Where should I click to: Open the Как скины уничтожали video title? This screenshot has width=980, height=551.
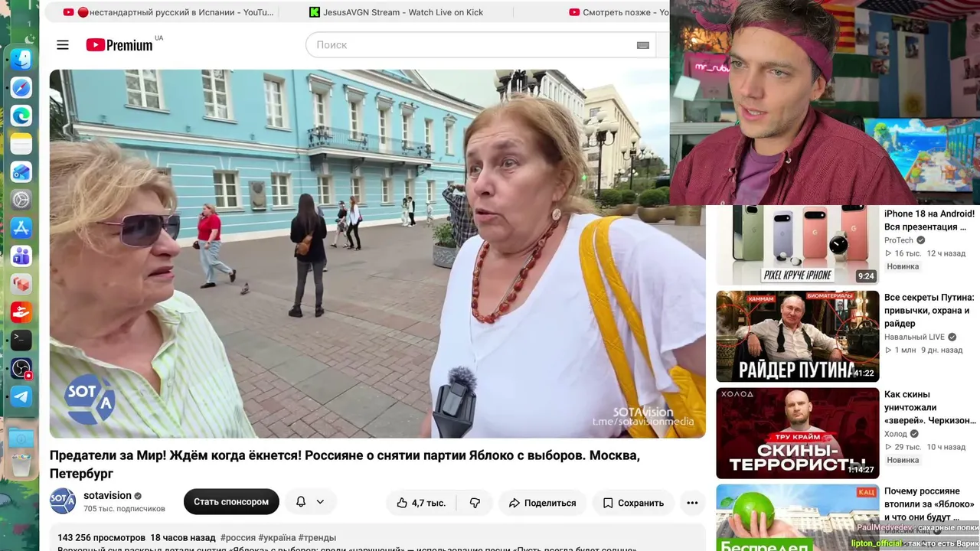929,407
